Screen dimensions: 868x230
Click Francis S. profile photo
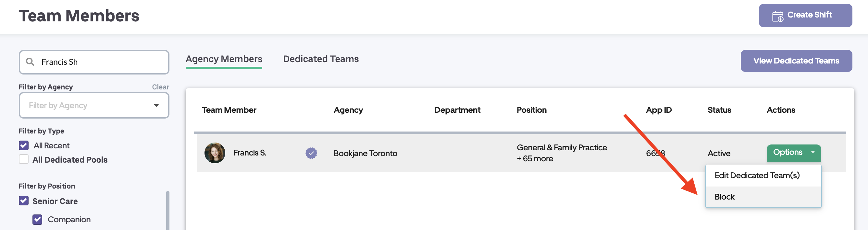tap(215, 153)
